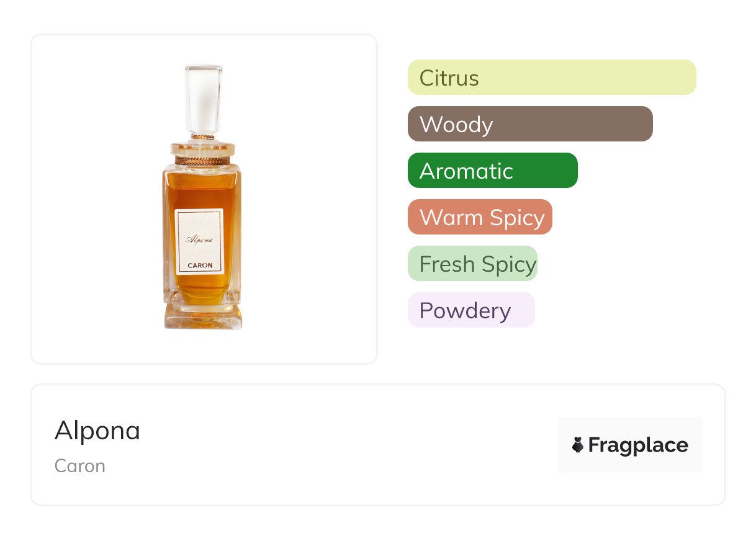Click the gold thread collar on the bottle neck
The image size is (756, 536).
203,160
